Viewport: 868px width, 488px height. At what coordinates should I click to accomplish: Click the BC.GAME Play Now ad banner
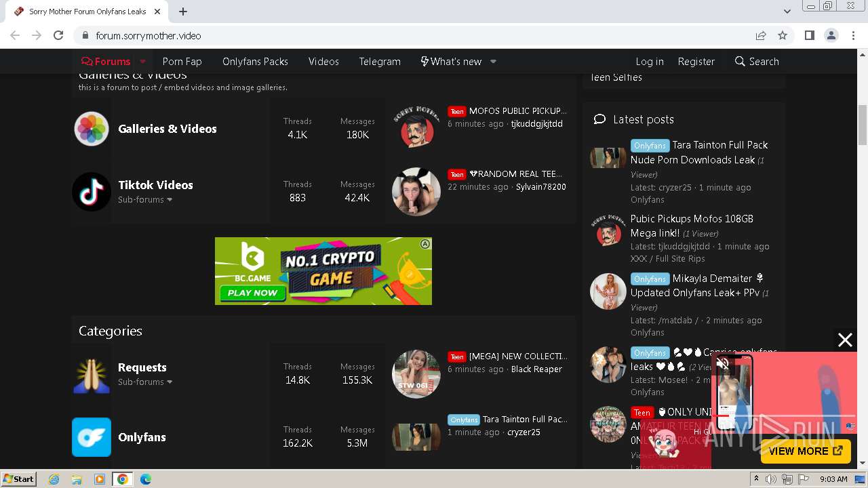[323, 271]
